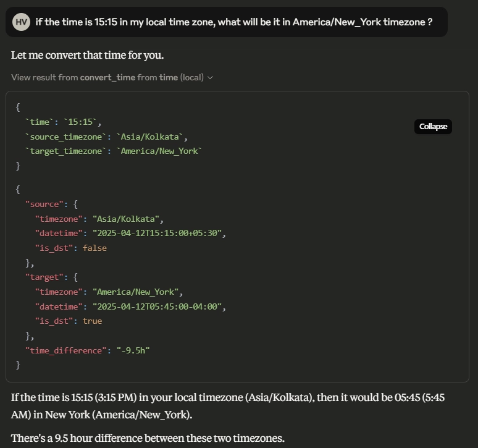Click the source is_dst false value

(x=94, y=248)
